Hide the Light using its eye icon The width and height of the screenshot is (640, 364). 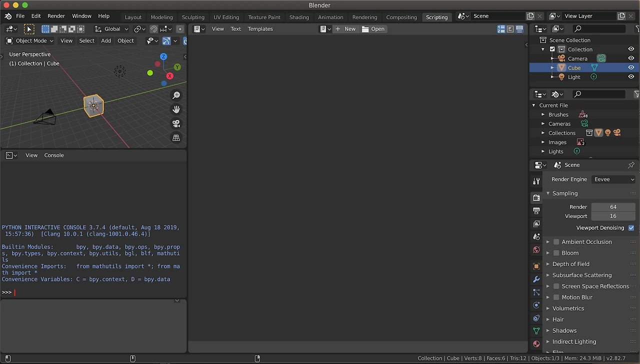pos(631,77)
